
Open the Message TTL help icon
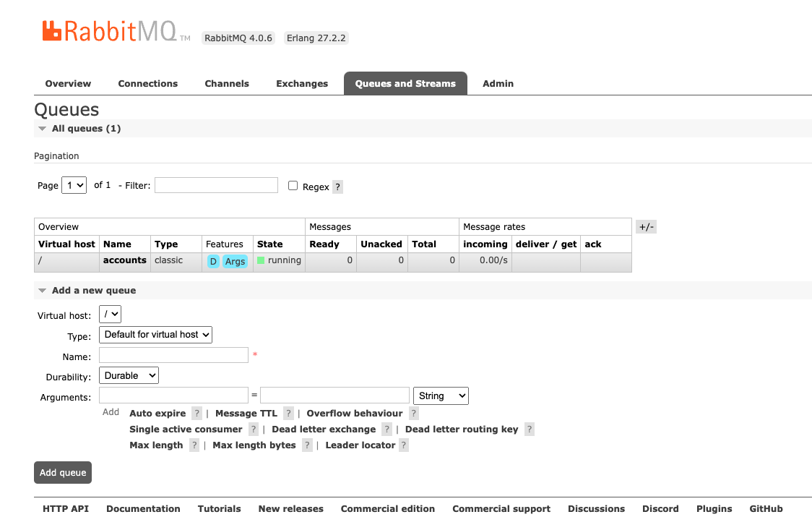288,413
